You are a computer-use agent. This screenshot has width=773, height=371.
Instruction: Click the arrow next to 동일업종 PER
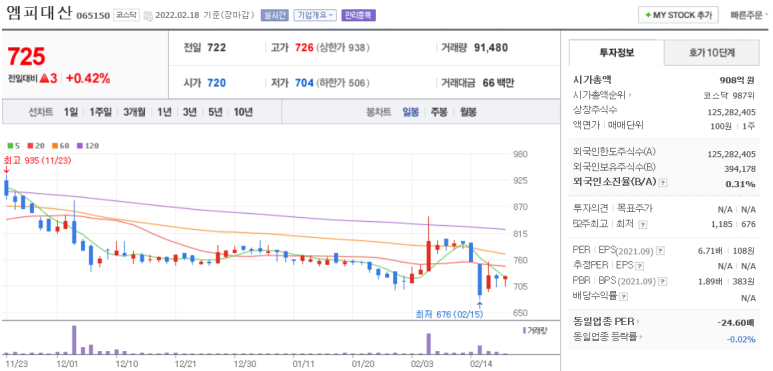pos(638,322)
